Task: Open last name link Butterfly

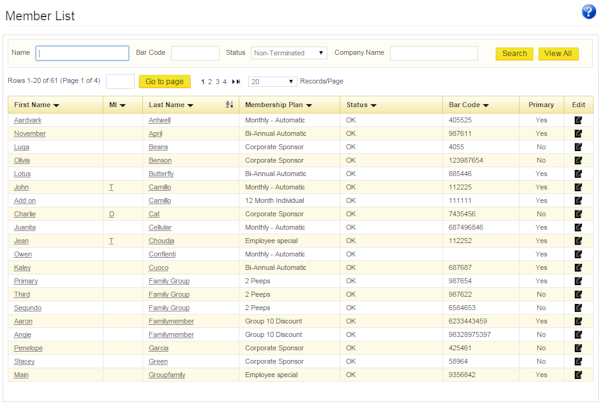Action: (x=161, y=174)
